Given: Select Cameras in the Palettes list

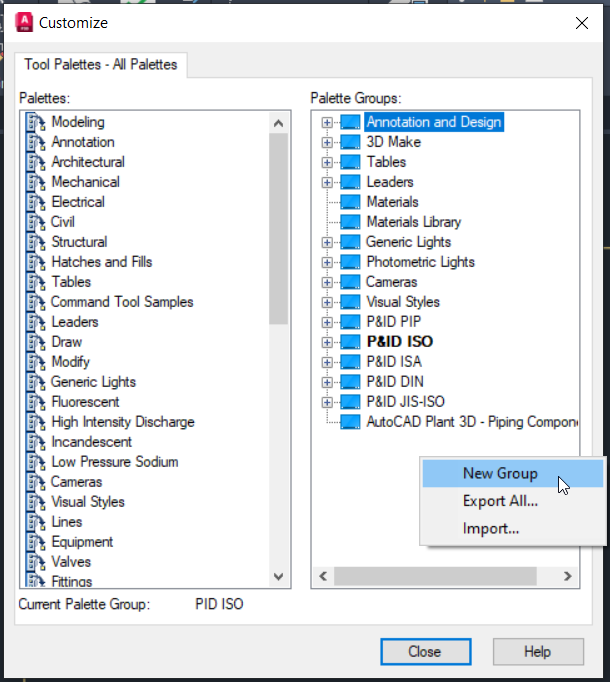Looking at the screenshot, I should (x=77, y=482).
